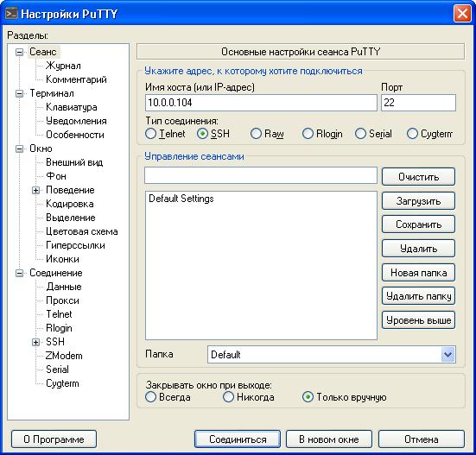Open the Цветовая схема settings
Screen dimensions: 476x455
pos(82,231)
